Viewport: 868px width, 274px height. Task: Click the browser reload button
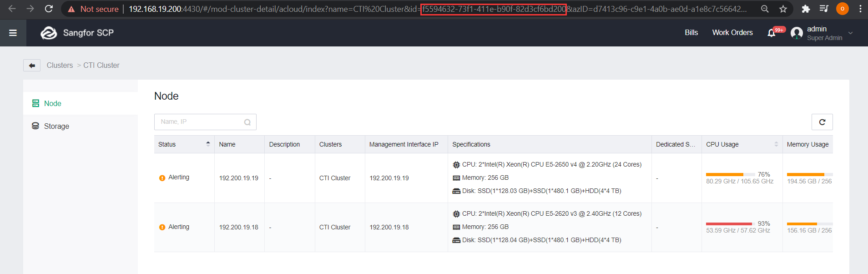tap(49, 9)
